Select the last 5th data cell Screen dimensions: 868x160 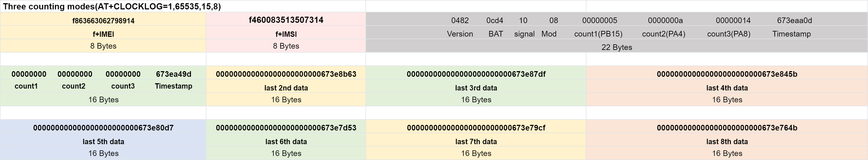tap(103, 142)
